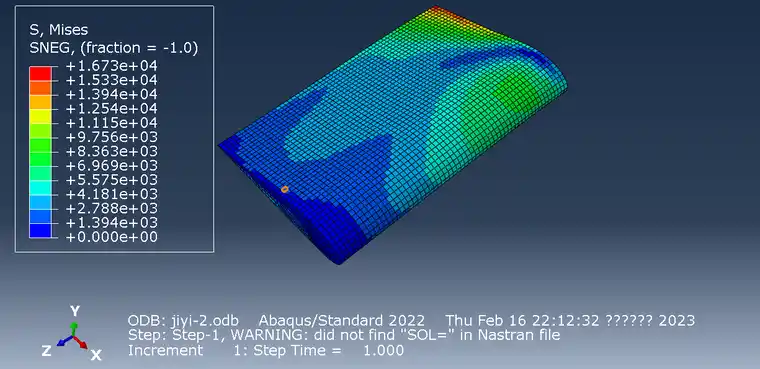The image size is (760, 369).
Task: Click 'Abaqus/Standard 2022' in the title block
Action: (x=342, y=321)
